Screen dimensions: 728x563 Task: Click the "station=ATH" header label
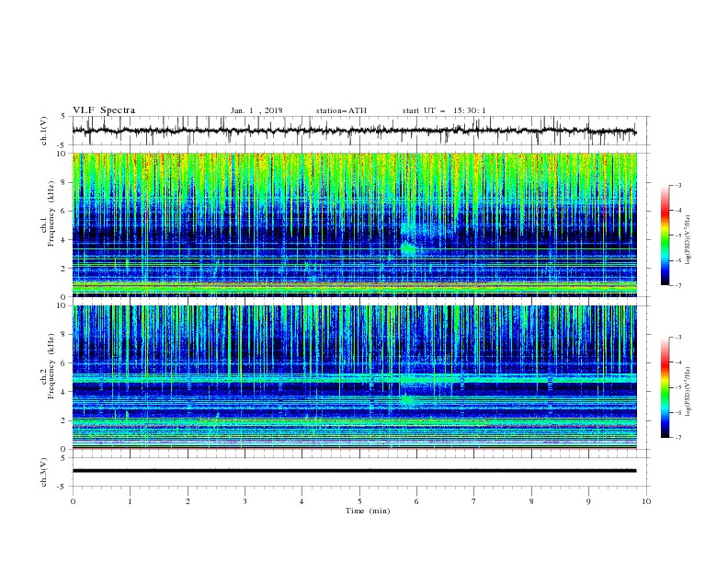[341, 110]
